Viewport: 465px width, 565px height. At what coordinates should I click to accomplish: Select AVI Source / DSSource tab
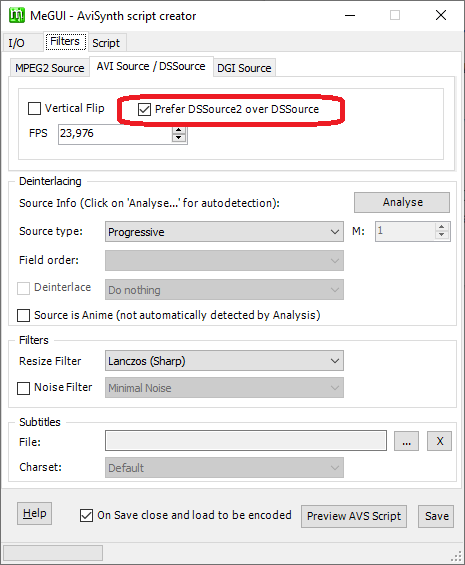click(151, 66)
